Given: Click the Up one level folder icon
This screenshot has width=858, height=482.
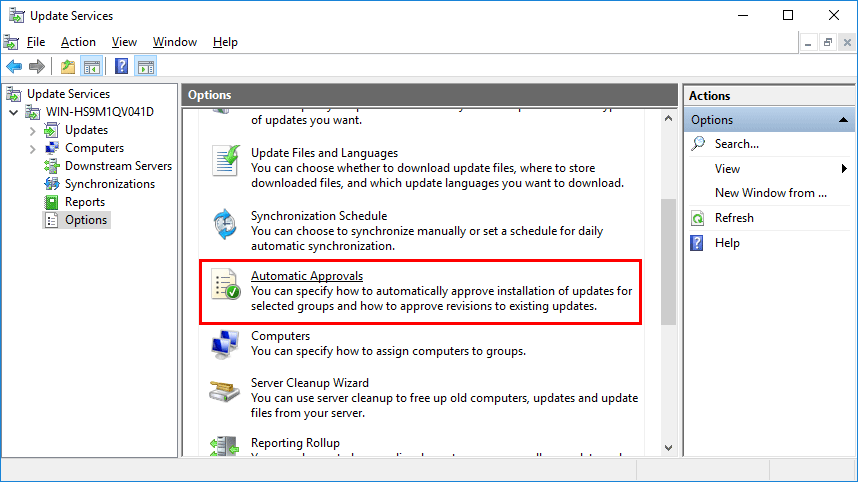Looking at the screenshot, I should [x=68, y=67].
